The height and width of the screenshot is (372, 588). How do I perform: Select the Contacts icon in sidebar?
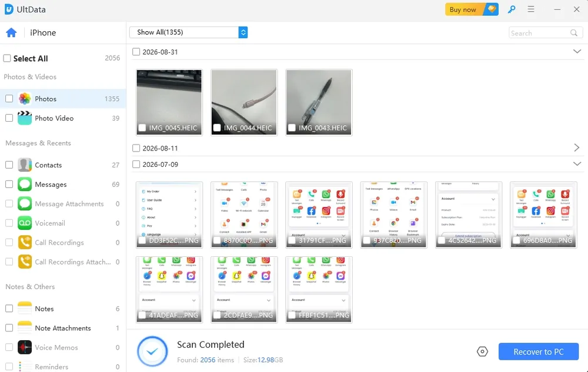point(25,165)
